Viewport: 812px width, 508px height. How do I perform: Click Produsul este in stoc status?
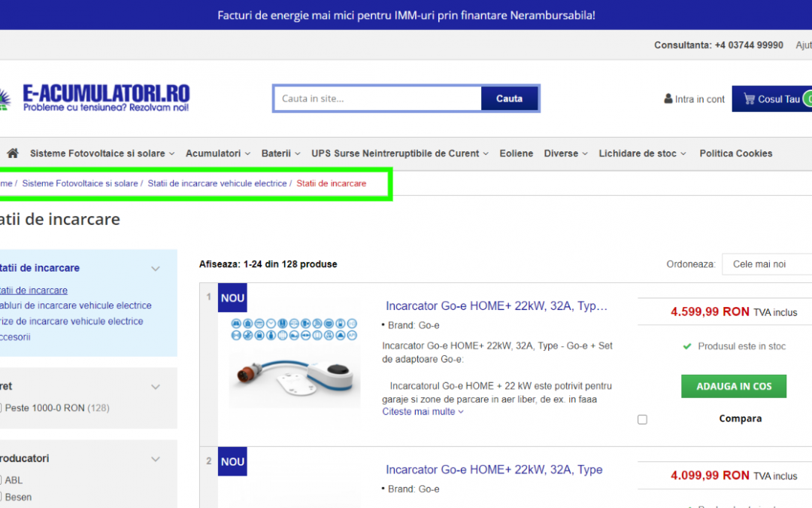pos(735,346)
